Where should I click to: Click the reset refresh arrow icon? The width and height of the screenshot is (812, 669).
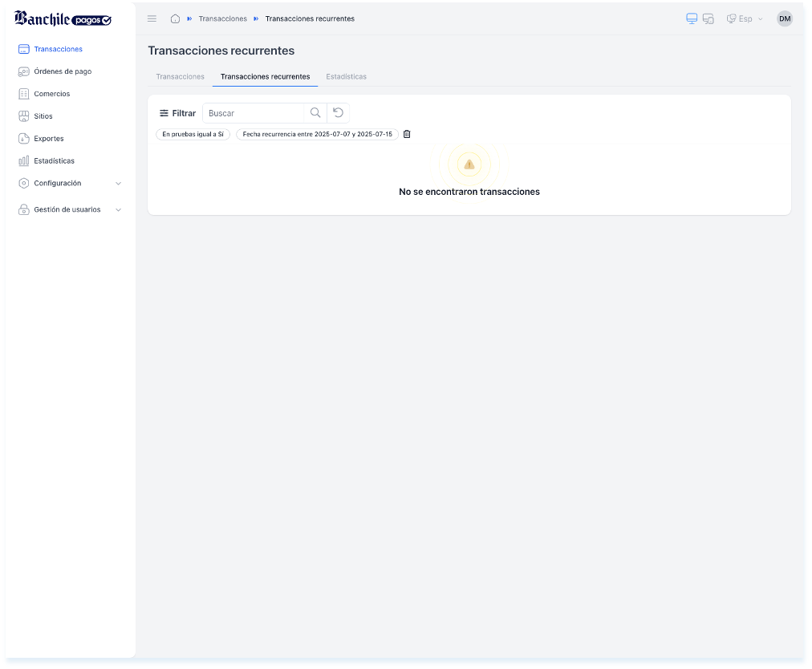pyautogui.click(x=338, y=113)
